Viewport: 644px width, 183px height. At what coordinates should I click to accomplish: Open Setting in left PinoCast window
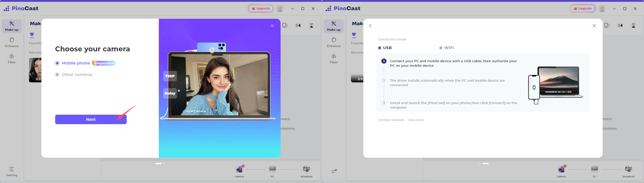[x=12, y=171]
